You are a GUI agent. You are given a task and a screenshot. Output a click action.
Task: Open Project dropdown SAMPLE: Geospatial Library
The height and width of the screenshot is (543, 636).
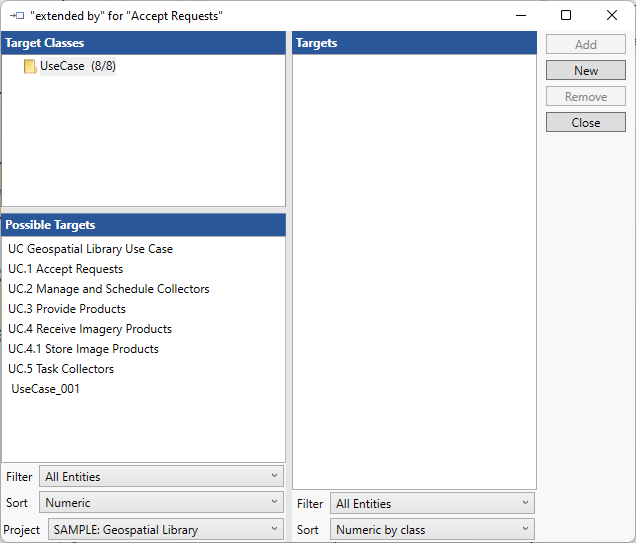coord(165,530)
